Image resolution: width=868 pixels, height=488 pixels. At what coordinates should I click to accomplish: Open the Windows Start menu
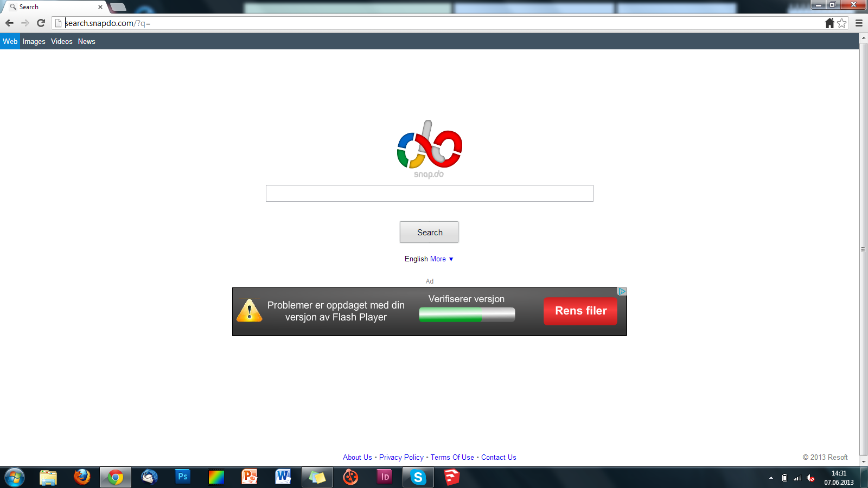pyautogui.click(x=15, y=478)
